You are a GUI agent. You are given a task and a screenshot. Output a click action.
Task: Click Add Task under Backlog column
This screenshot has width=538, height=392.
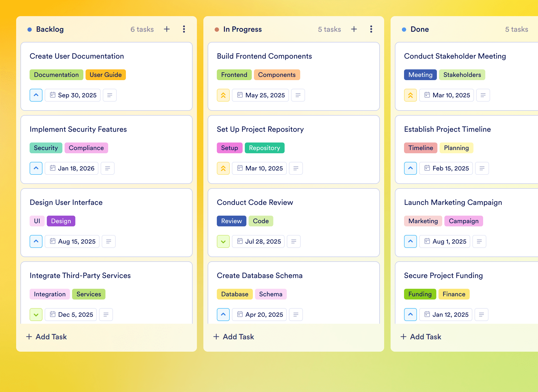46,337
